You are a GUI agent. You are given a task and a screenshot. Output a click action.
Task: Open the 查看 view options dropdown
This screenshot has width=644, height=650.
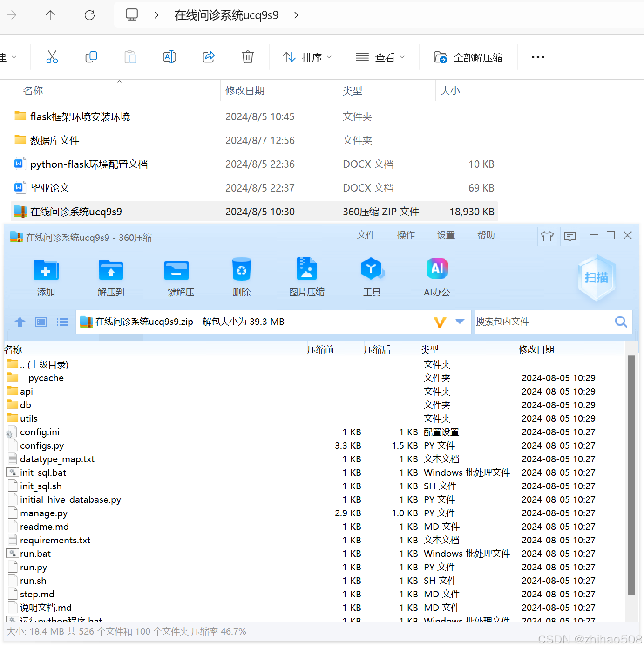tap(380, 57)
